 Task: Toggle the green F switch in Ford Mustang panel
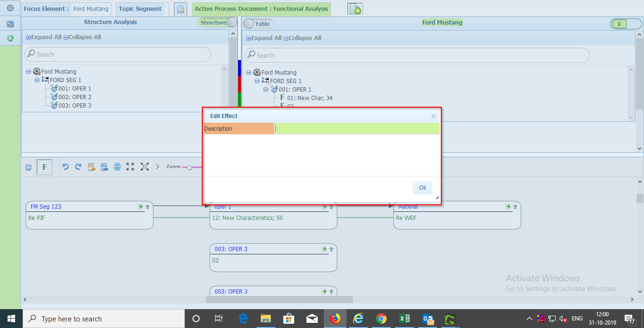[x=626, y=24]
